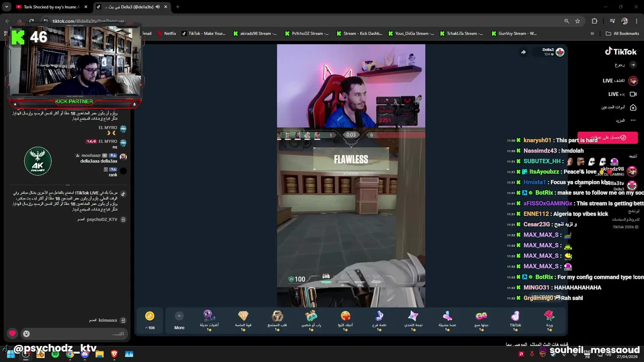The height and width of the screenshot is (362, 644).
Task: Send the light stick gift (عصا مضيئة)
Action: pos(447,320)
